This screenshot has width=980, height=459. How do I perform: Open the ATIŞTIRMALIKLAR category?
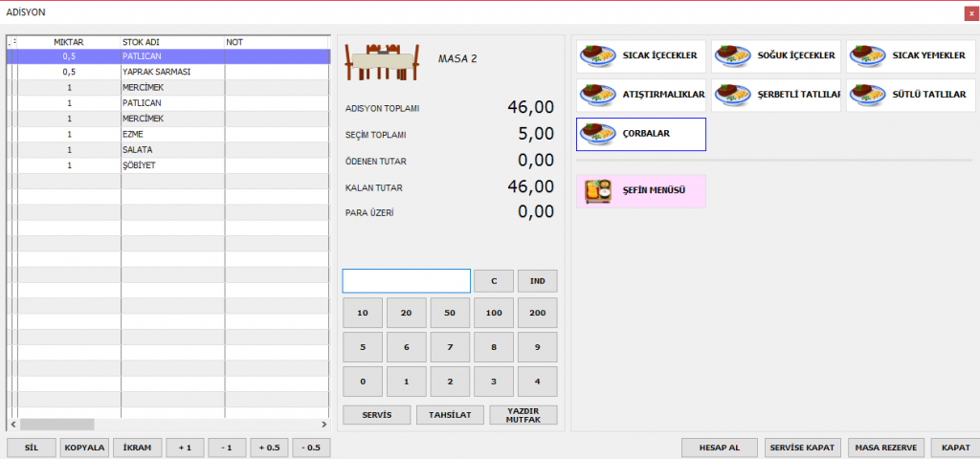(x=641, y=96)
